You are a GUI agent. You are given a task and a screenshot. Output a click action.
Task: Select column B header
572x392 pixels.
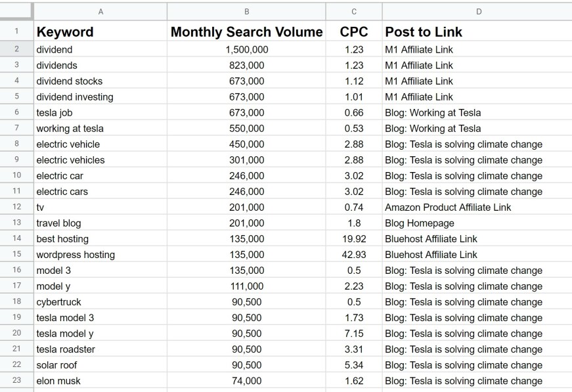click(246, 11)
